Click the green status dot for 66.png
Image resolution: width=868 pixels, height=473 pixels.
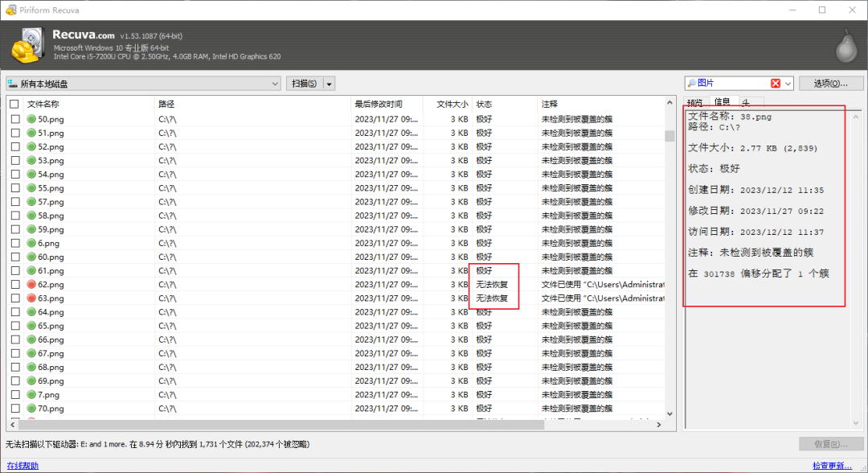point(31,339)
